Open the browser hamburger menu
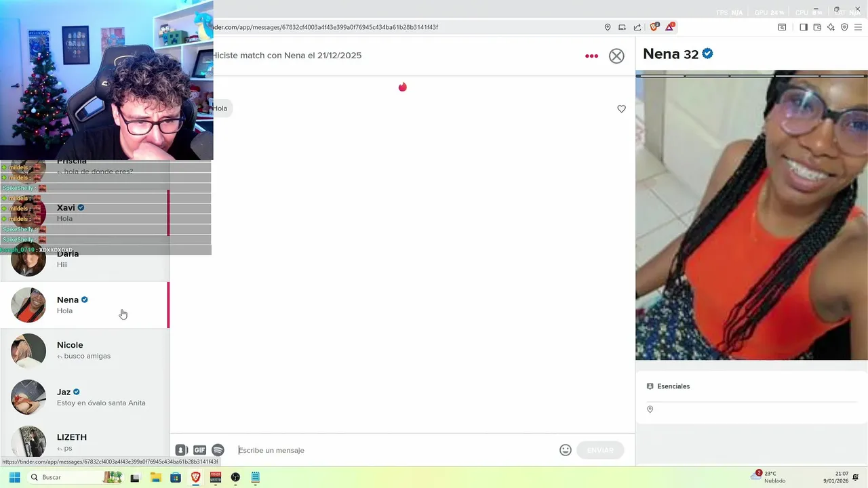The width and height of the screenshot is (868, 488). [x=858, y=27]
